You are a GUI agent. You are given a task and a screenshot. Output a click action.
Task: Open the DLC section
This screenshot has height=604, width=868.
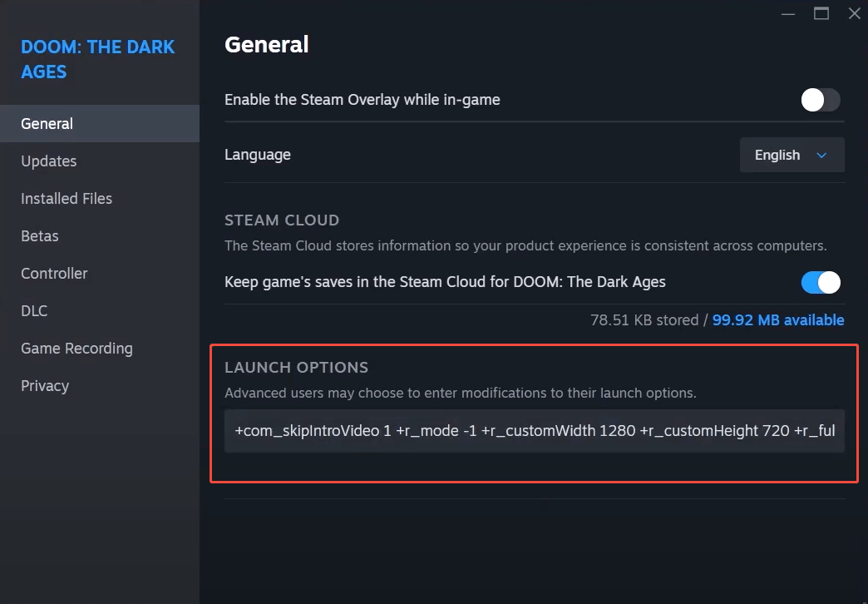click(x=34, y=311)
